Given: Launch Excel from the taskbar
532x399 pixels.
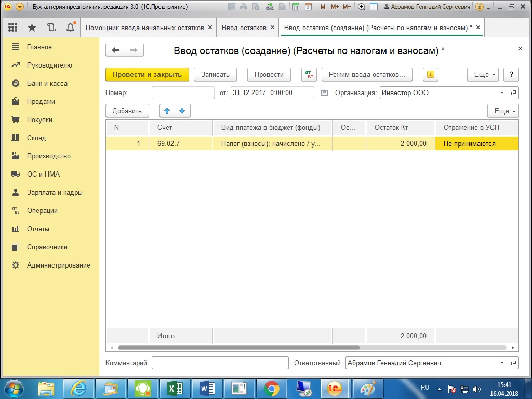Looking at the screenshot, I should (x=174, y=388).
